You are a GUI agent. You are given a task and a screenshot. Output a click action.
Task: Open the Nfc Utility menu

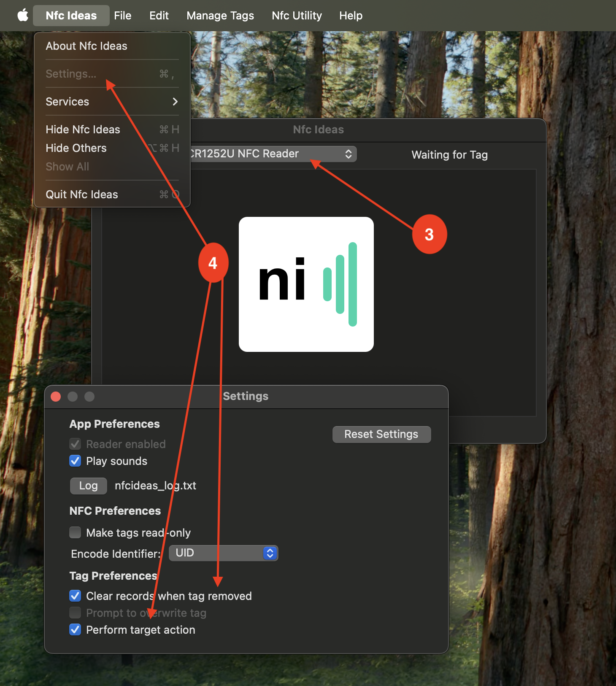[297, 16]
